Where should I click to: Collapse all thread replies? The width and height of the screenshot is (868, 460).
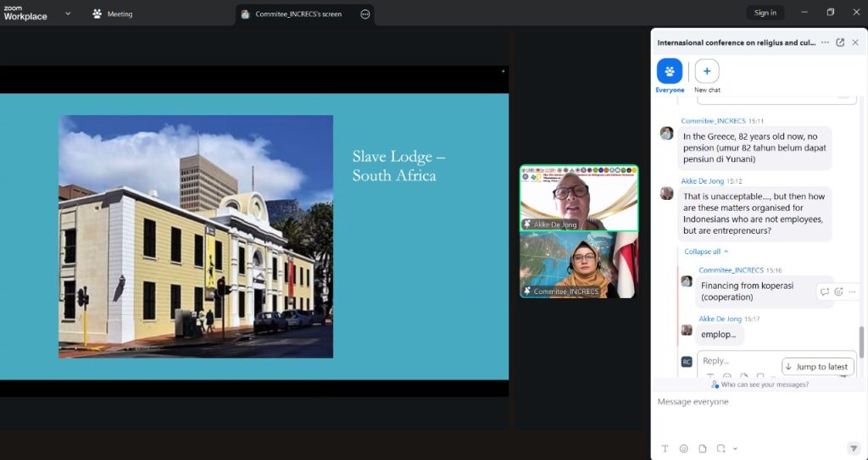click(706, 252)
